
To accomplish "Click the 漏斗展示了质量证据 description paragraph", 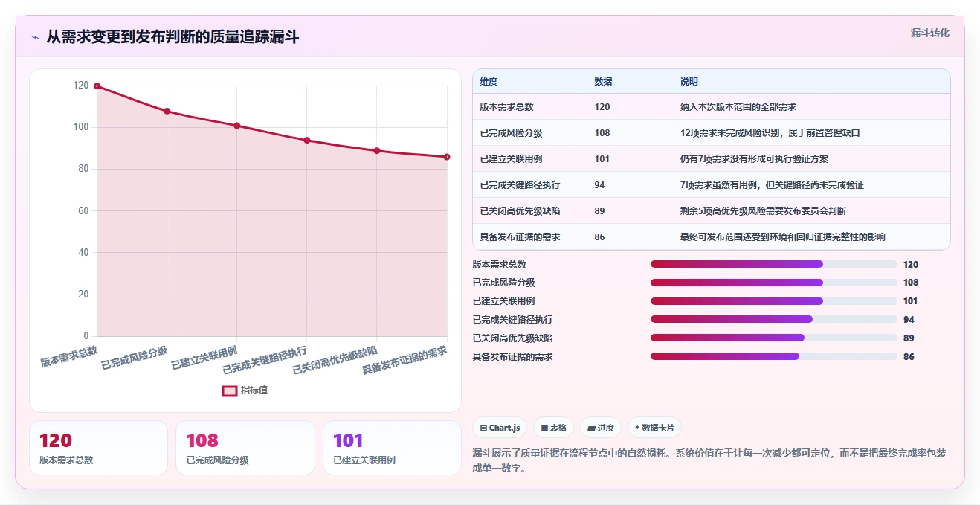I will tap(709, 460).
